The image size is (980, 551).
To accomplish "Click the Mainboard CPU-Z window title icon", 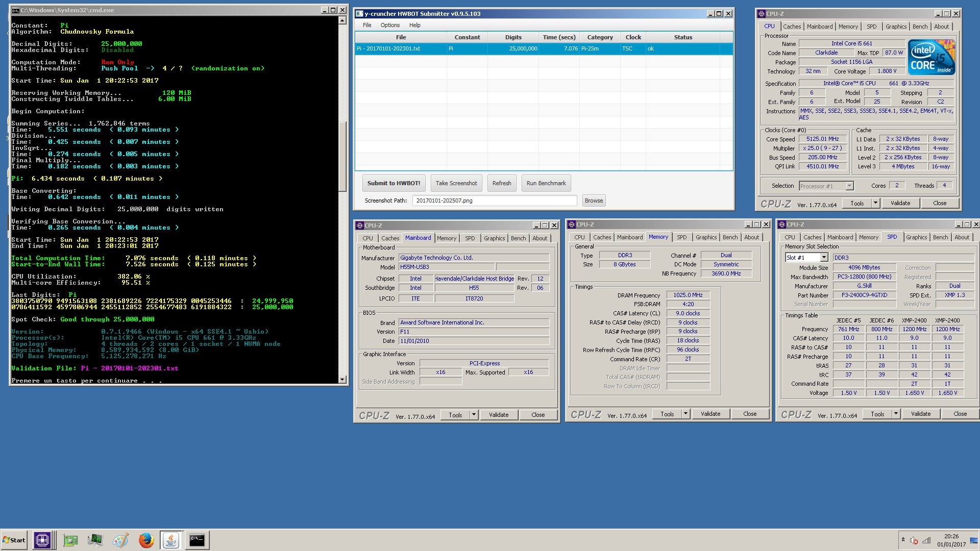I will pyautogui.click(x=360, y=226).
